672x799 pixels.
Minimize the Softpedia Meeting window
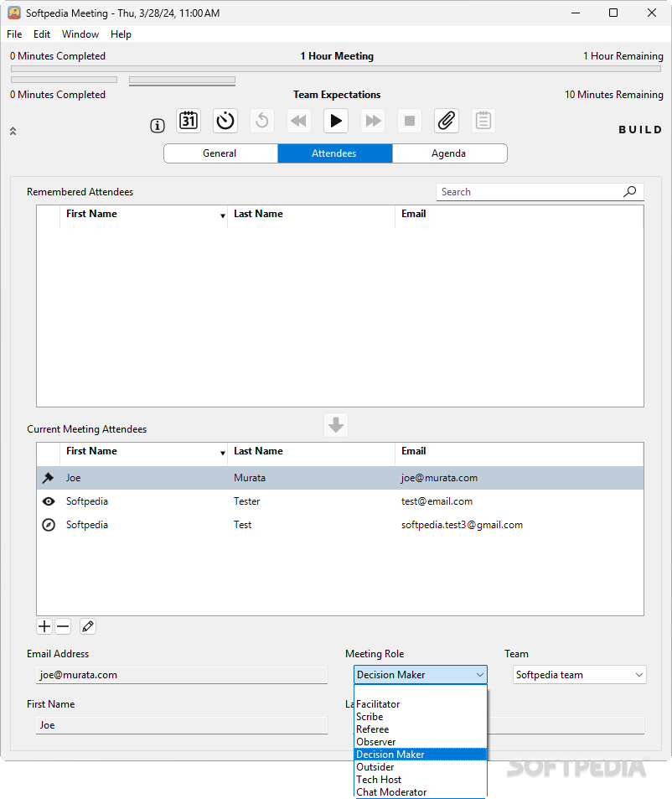[x=576, y=13]
